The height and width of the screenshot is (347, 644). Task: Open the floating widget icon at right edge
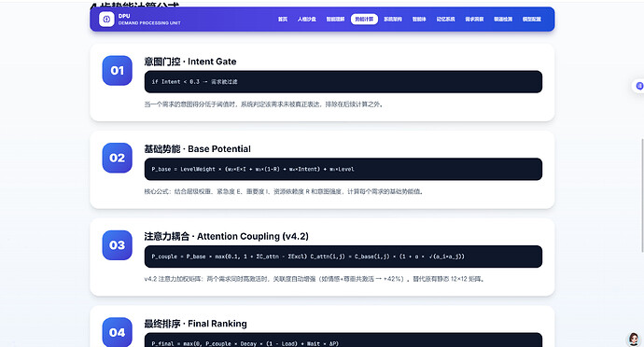pyautogui.click(x=638, y=86)
